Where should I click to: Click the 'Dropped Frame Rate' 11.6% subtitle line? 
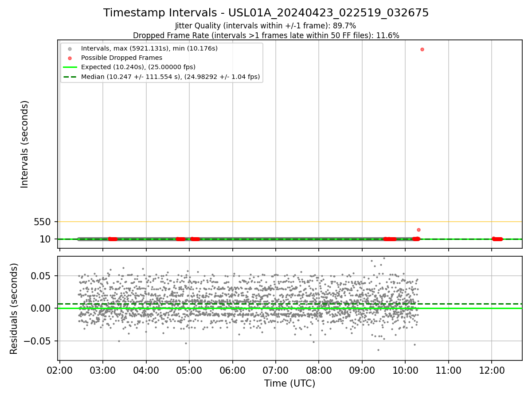tap(266, 35)
